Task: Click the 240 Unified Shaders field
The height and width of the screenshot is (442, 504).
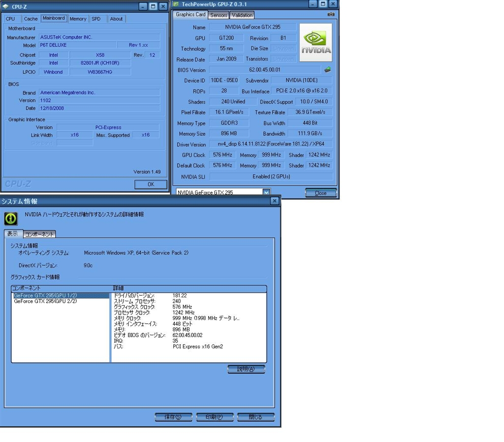Action: 233,101
